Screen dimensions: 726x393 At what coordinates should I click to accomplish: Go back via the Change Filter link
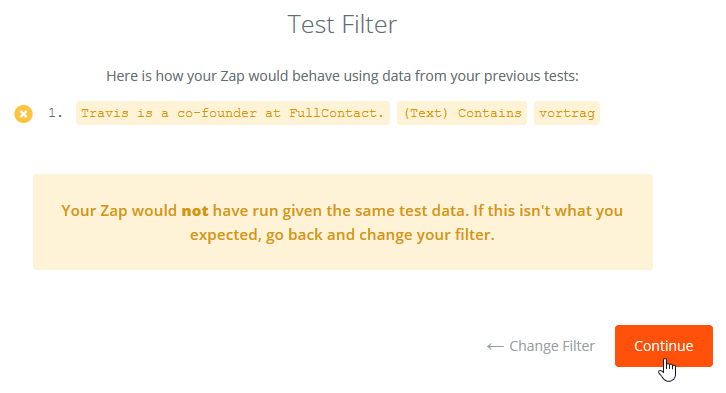[x=540, y=346]
